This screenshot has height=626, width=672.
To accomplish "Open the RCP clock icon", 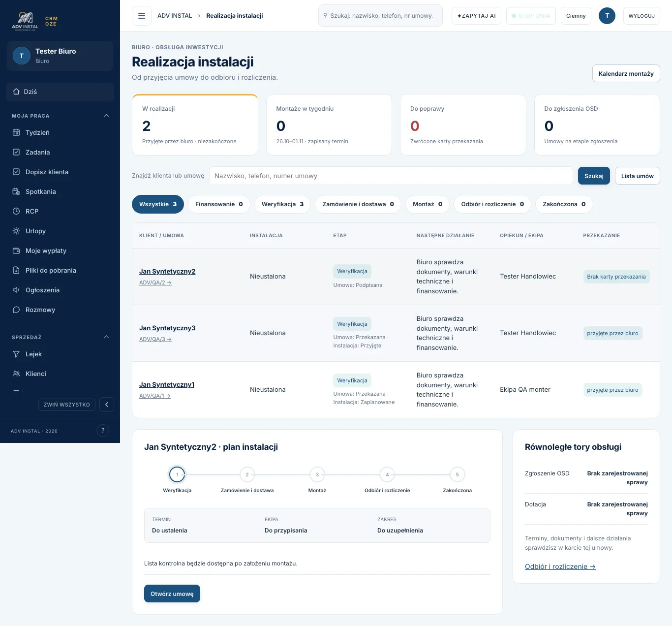I will pos(16,211).
